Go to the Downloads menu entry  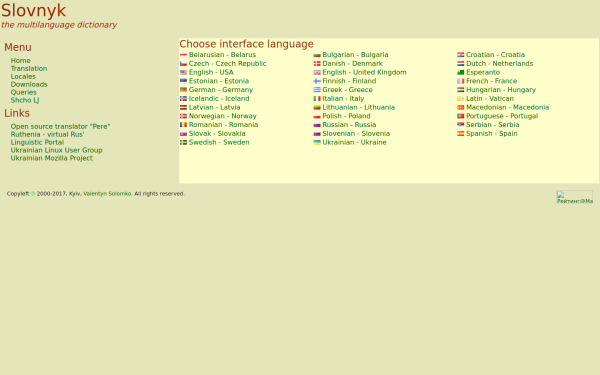[x=29, y=84]
